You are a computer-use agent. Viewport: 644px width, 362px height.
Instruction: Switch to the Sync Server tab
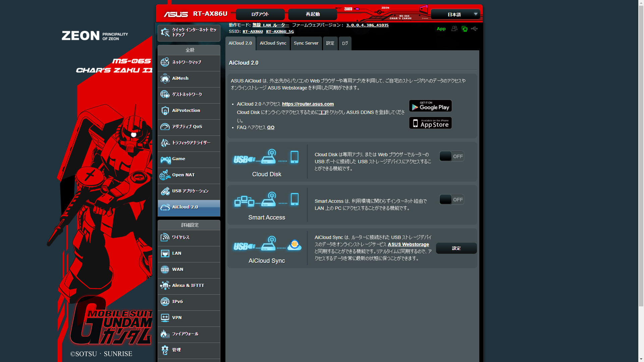(306, 43)
